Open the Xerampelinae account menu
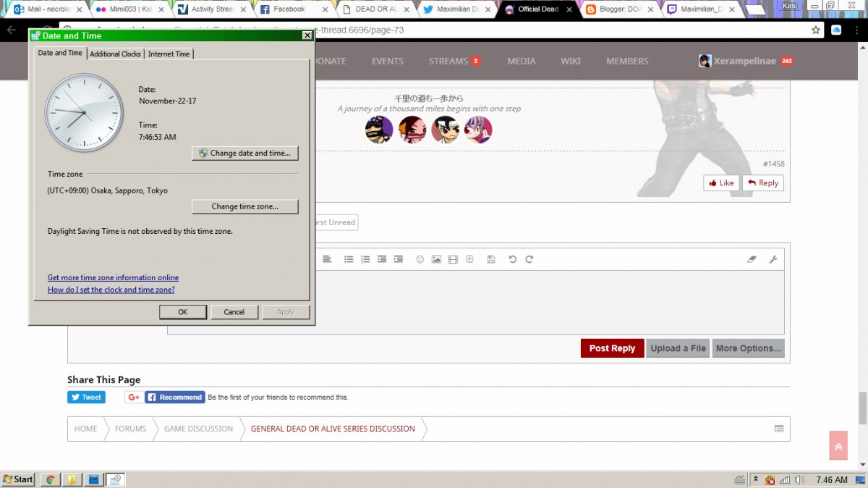868x488 pixels. (x=745, y=61)
